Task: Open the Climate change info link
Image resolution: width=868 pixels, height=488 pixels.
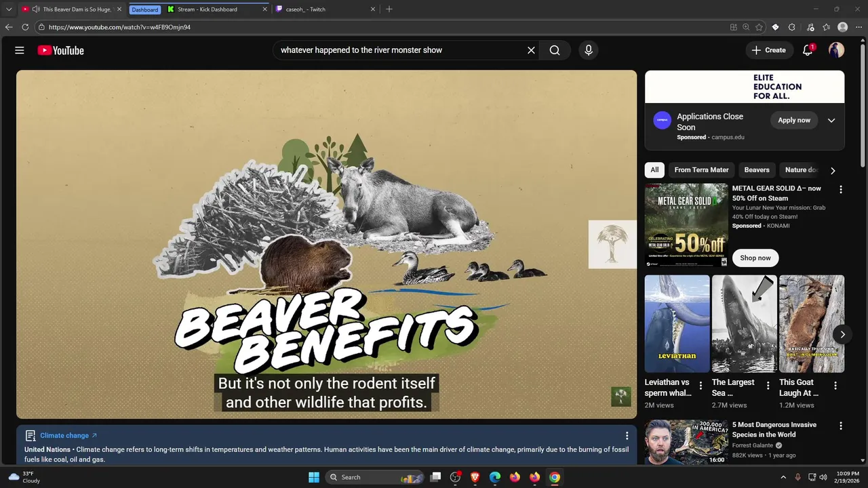Action: tap(68, 436)
